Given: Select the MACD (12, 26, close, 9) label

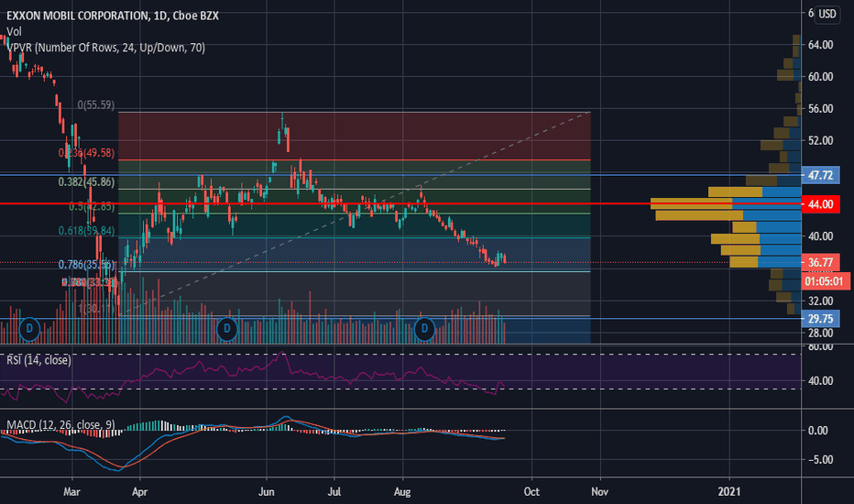Looking at the screenshot, I should [x=61, y=424].
